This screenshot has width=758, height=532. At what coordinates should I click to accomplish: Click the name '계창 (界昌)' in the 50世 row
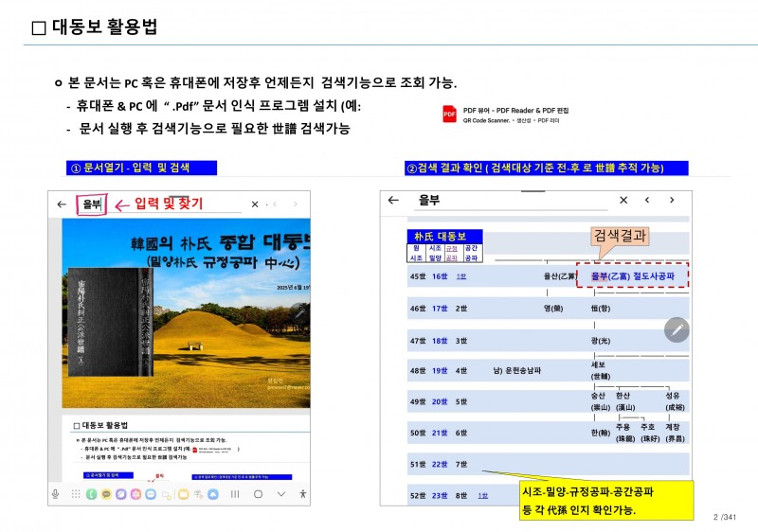click(x=675, y=433)
